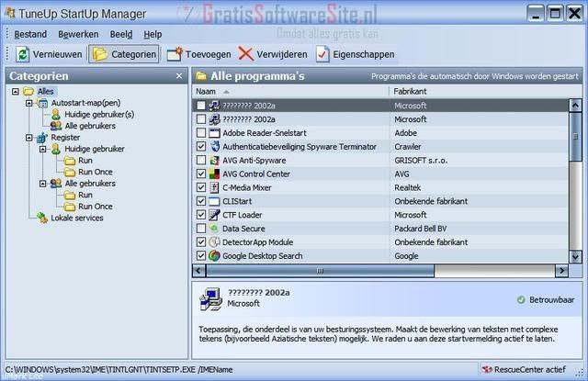The width and height of the screenshot is (588, 381).
Task: Click the C-Media Mixer icon
Action: 214,187
